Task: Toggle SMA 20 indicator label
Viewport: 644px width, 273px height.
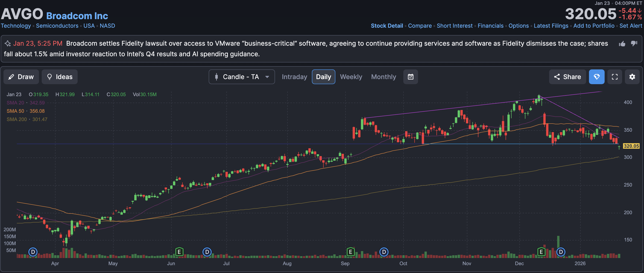Action: coord(15,103)
